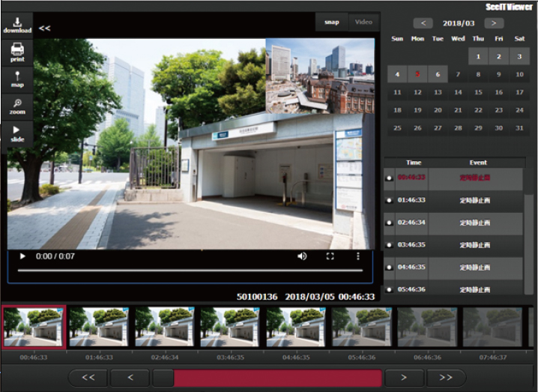538x392 pixels.
Task: Collapse panel using << arrows above video
Action: point(45,28)
